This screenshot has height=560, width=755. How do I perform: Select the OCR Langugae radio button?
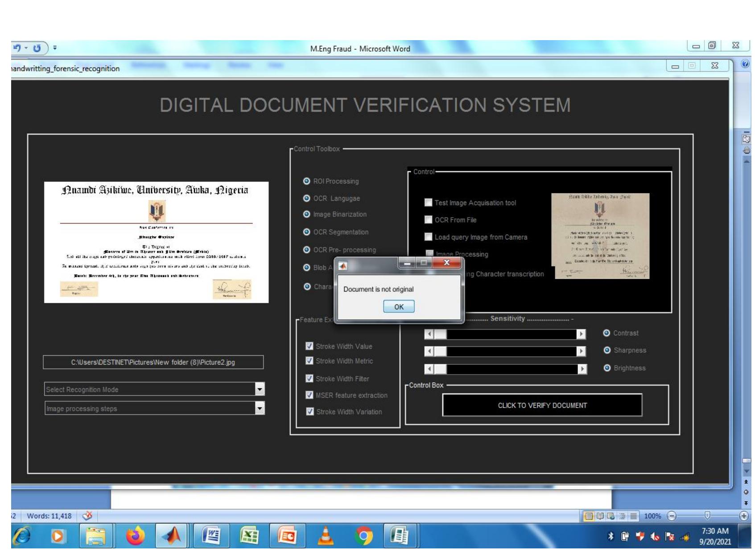click(x=306, y=198)
